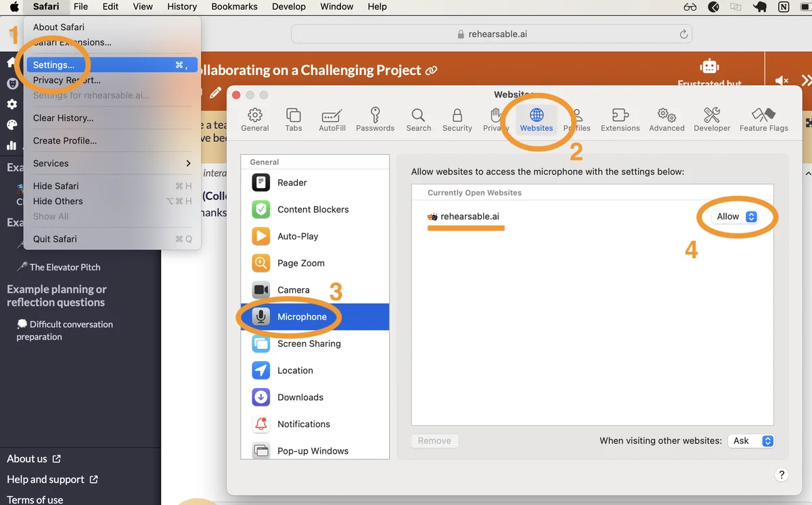Open the Bookmarks menu in the menu bar
Viewport: 812px width, 505px height.
(x=234, y=7)
